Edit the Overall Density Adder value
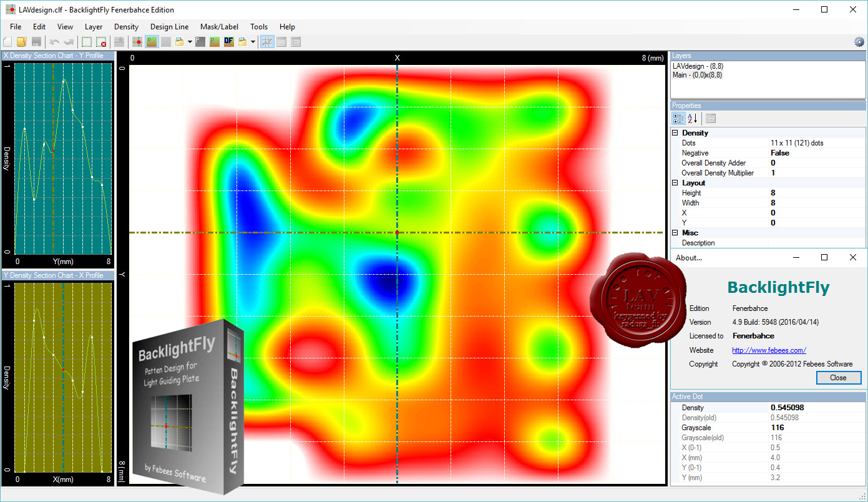 pyautogui.click(x=816, y=163)
